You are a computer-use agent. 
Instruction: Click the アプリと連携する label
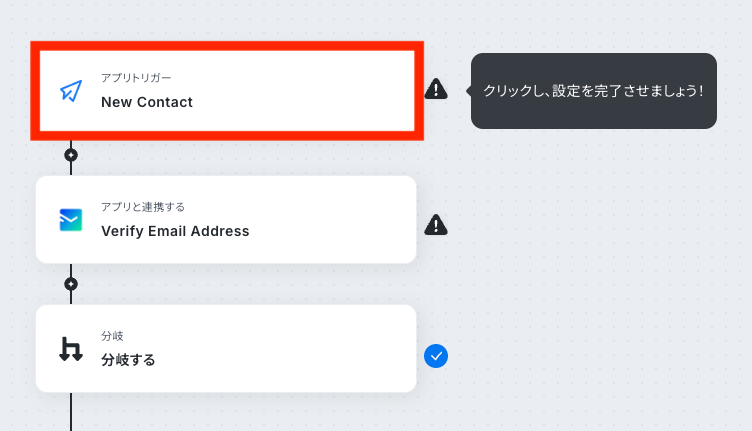tap(143, 207)
